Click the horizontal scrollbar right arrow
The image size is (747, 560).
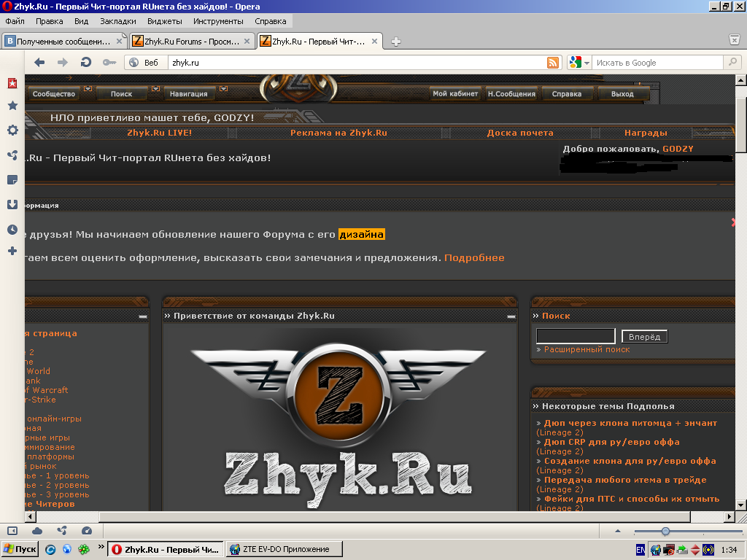(x=729, y=516)
